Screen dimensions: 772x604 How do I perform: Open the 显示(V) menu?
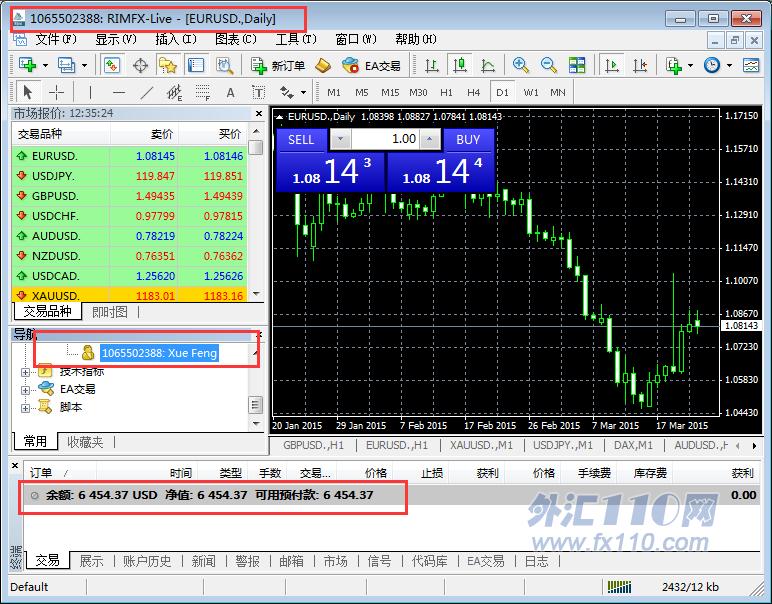point(116,39)
